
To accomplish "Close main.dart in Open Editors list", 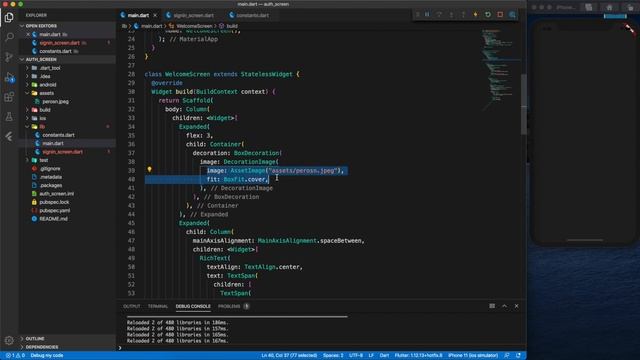I will pos(28,34).
